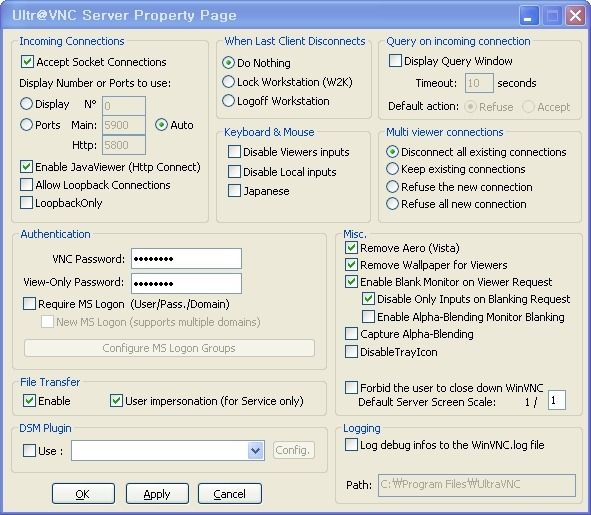Choose the Auto port option
Image resolution: width=591 pixels, height=515 pixels.
[161, 125]
